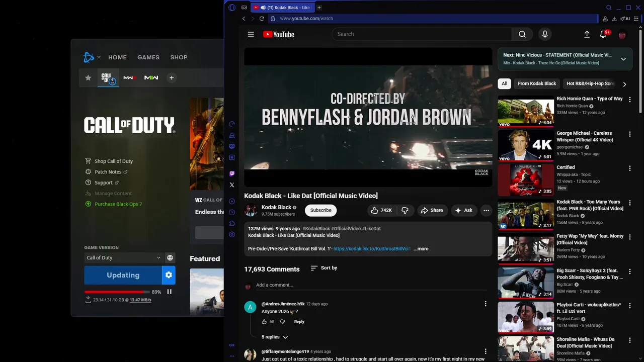Expand the description with ...more

(x=421, y=249)
